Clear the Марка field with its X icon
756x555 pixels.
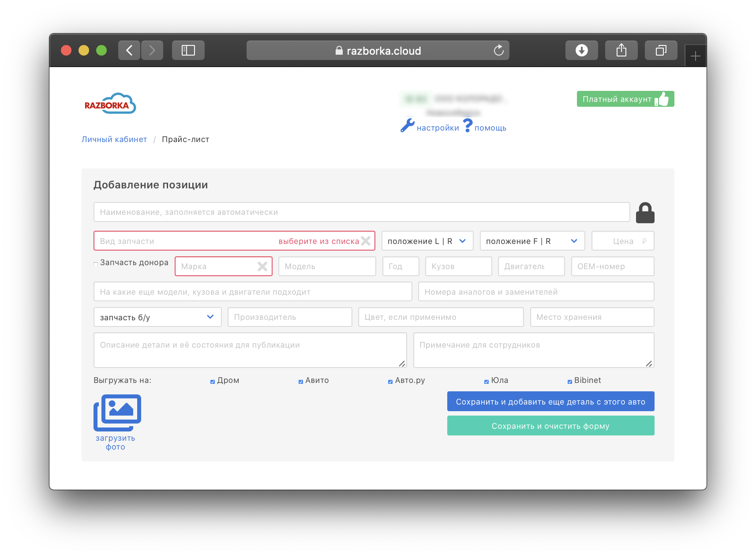[262, 266]
